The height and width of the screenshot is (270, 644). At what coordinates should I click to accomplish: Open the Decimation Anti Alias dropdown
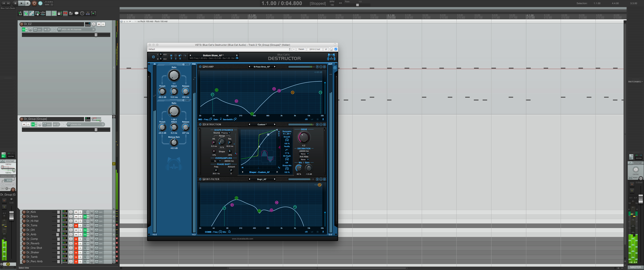pyautogui.click(x=304, y=159)
